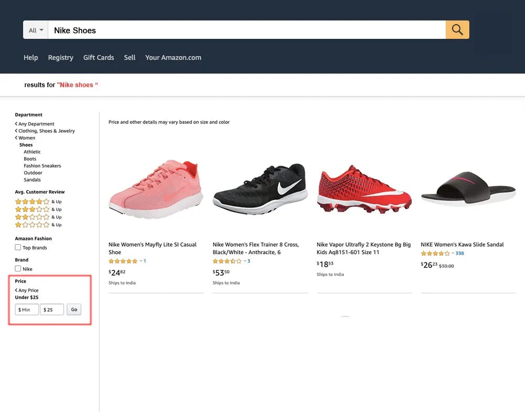Viewport: 525px width, 420px height.
Task: Click the $53.50 price of Flex Trainer 8
Action: point(221,272)
